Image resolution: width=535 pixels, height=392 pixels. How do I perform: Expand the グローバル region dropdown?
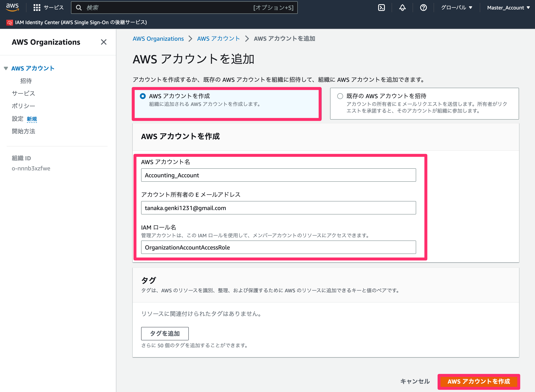click(457, 8)
